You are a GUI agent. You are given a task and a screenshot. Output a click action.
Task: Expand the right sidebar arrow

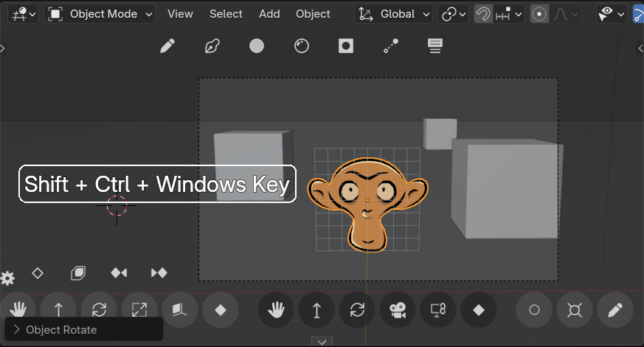pyautogui.click(x=640, y=49)
